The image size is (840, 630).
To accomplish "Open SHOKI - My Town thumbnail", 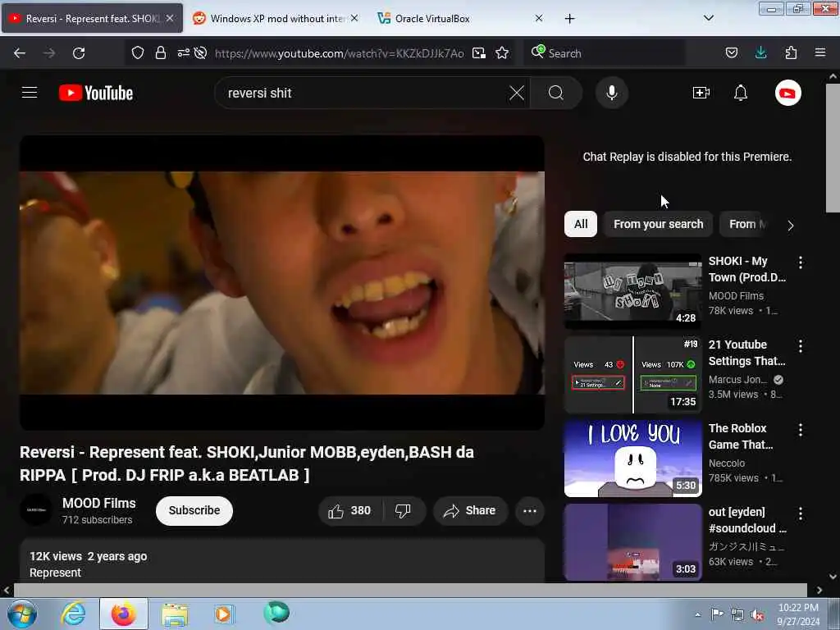I will pyautogui.click(x=632, y=291).
